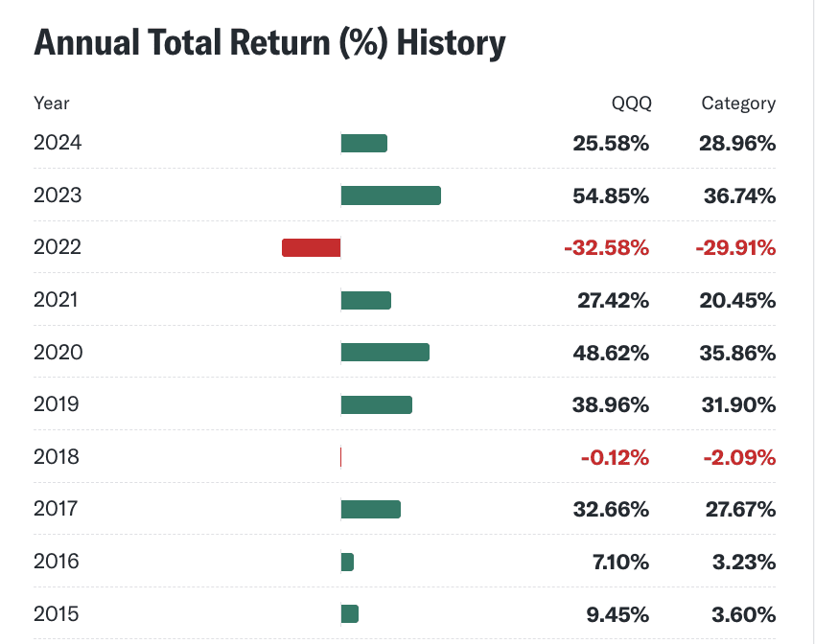Click the Year column header
The height and width of the screenshot is (644, 815).
52,103
